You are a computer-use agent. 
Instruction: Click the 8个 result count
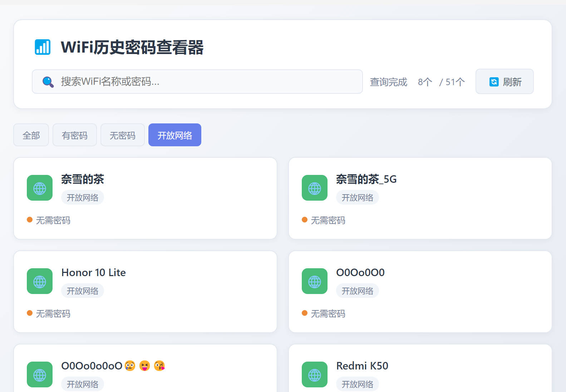pyautogui.click(x=425, y=82)
